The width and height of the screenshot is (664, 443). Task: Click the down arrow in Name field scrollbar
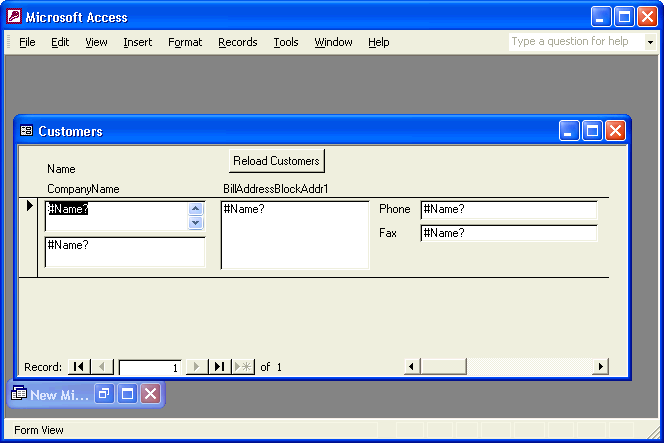point(196,223)
